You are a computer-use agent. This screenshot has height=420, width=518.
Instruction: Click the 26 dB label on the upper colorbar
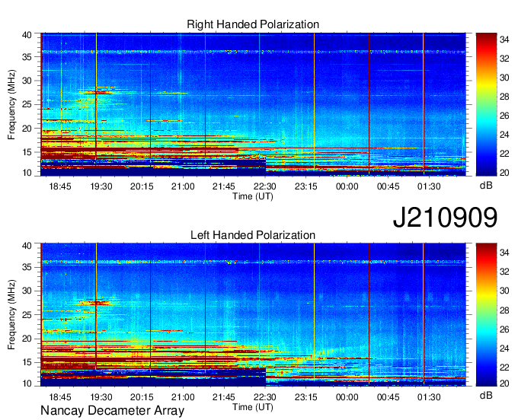click(504, 116)
